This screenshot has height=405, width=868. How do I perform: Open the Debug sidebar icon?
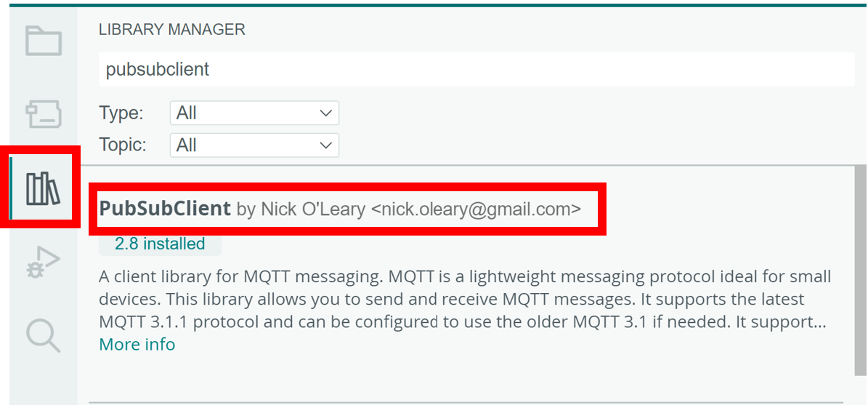[x=44, y=262]
